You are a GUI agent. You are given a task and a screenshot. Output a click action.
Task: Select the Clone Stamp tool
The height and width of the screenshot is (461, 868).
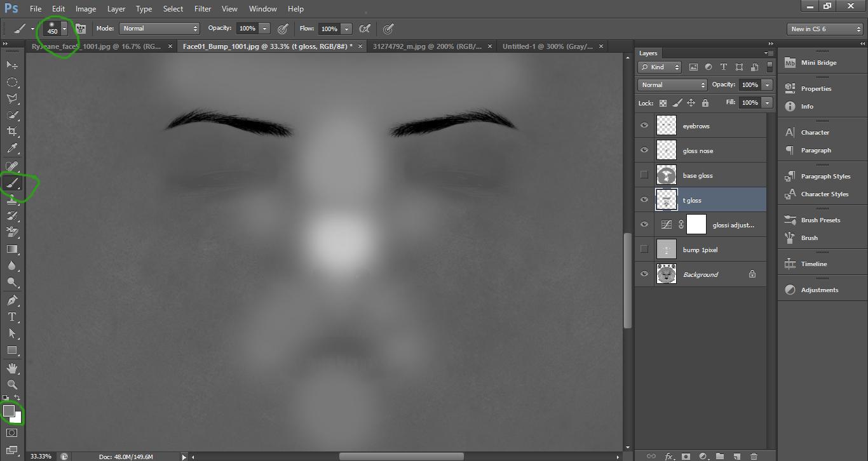pyautogui.click(x=11, y=199)
